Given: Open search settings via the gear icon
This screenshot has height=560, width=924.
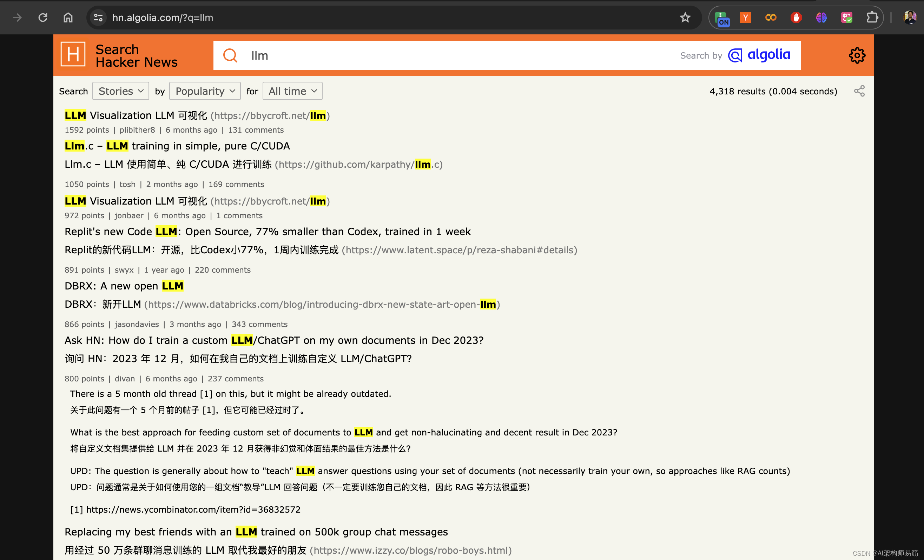Looking at the screenshot, I should (x=857, y=55).
